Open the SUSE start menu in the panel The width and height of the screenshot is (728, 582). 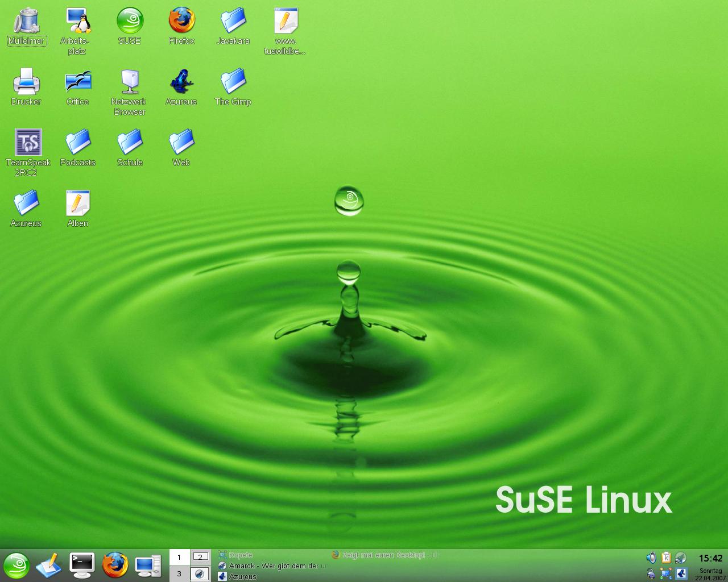(16, 566)
